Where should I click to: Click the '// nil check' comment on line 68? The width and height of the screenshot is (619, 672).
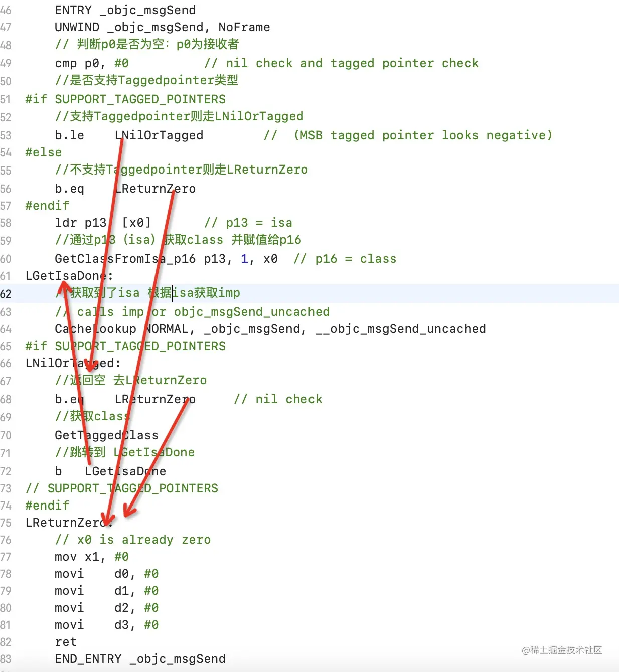278,399
